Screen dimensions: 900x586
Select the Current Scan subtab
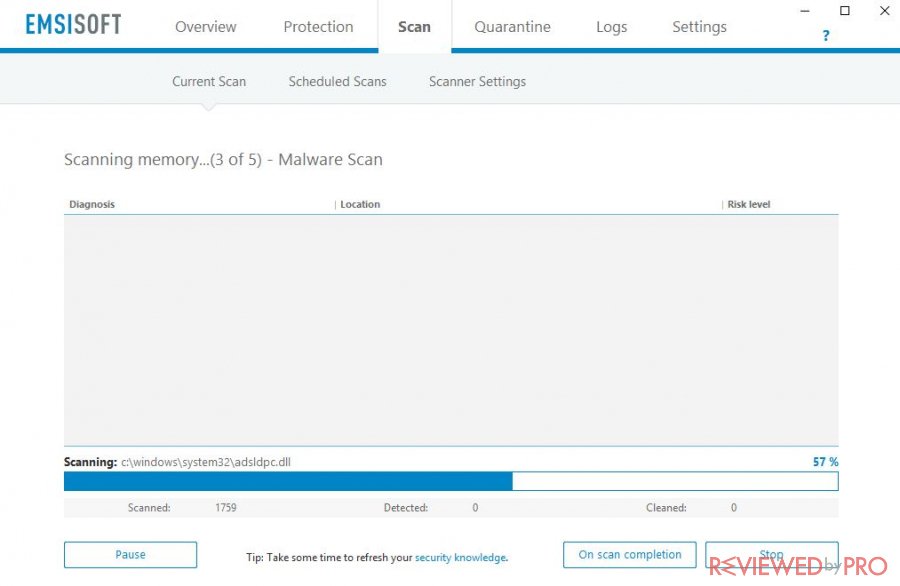coord(209,82)
